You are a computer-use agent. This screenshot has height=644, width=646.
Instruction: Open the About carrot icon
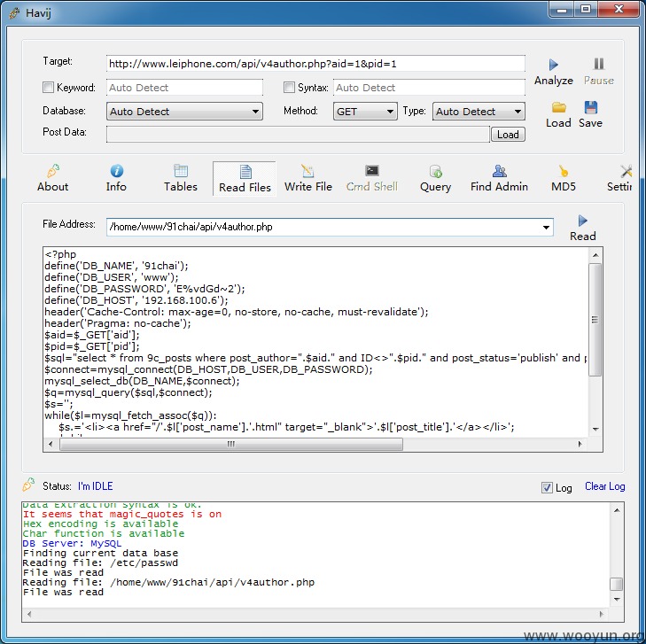[x=53, y=170]
